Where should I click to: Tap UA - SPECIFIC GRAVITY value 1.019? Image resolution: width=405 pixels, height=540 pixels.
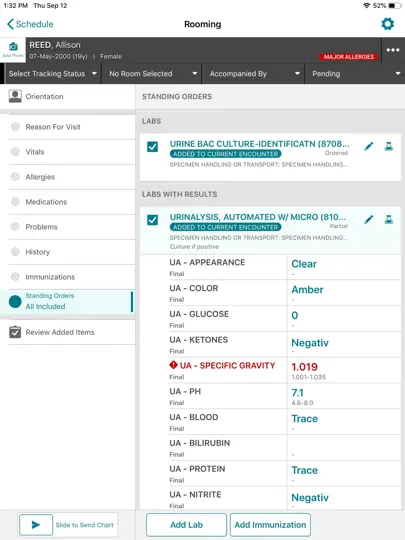click(x=304, y=367)
